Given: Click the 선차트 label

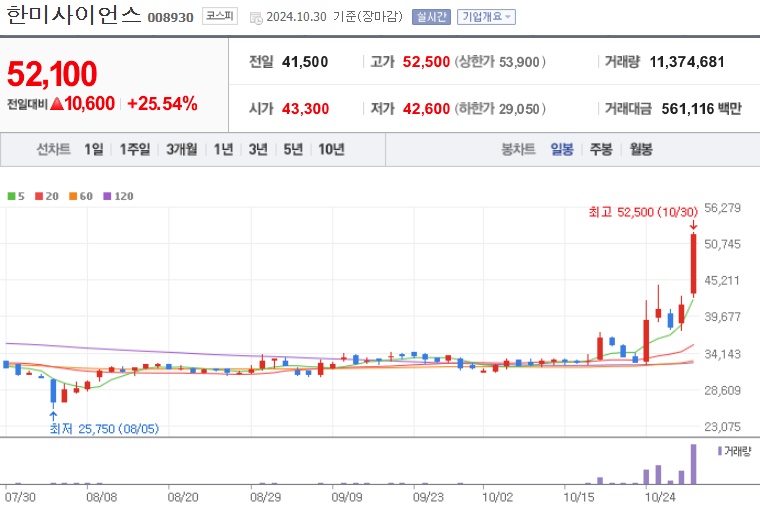Looking at the screenshot, I should (x=53, y=149).
